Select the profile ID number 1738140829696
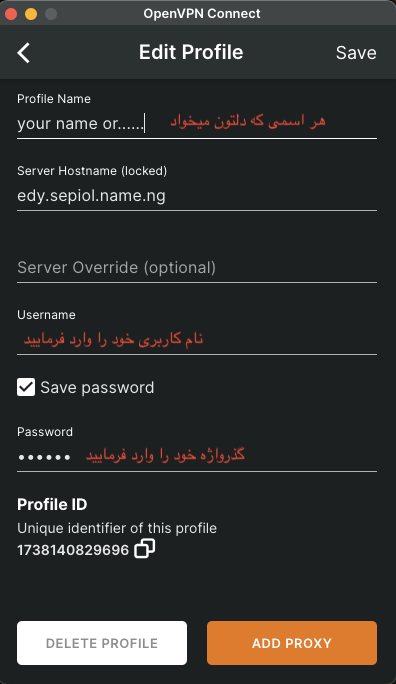Screen dimensions: 396x684 [73, 550]
